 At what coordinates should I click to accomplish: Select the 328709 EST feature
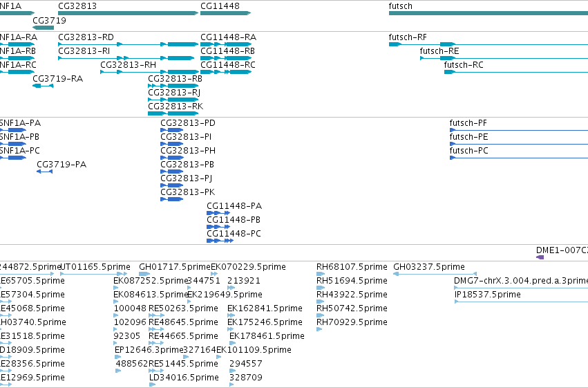tap(231, 385)
